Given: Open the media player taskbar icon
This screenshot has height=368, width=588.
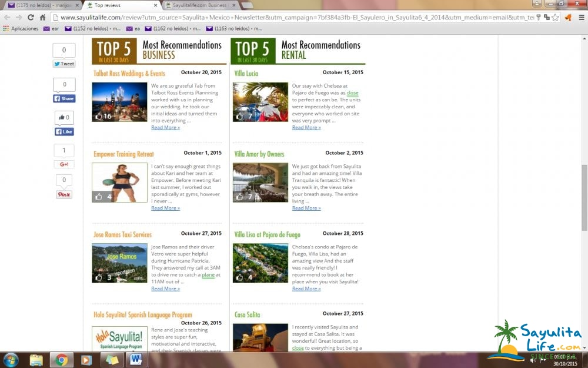Looking at the screenshot, I should [x=86, y=360].
